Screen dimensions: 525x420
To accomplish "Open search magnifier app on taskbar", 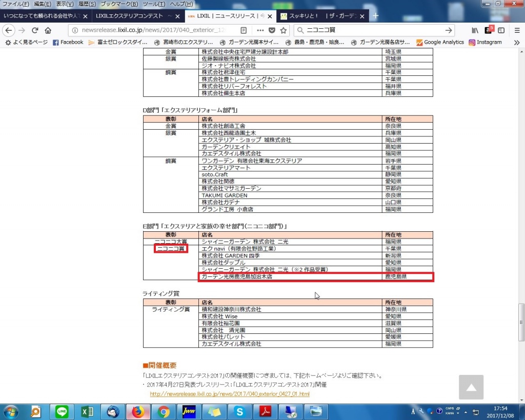I will click(35, 412).
